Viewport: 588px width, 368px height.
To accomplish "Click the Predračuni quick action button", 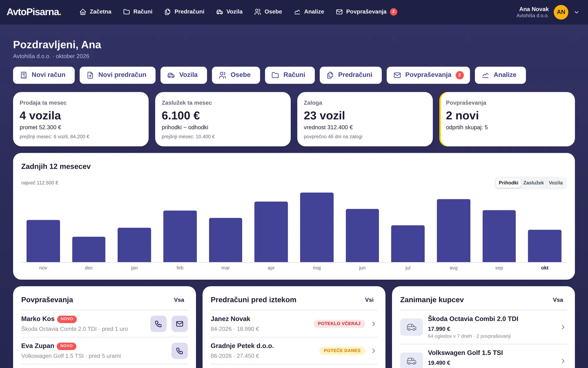I will pos(351,75).
